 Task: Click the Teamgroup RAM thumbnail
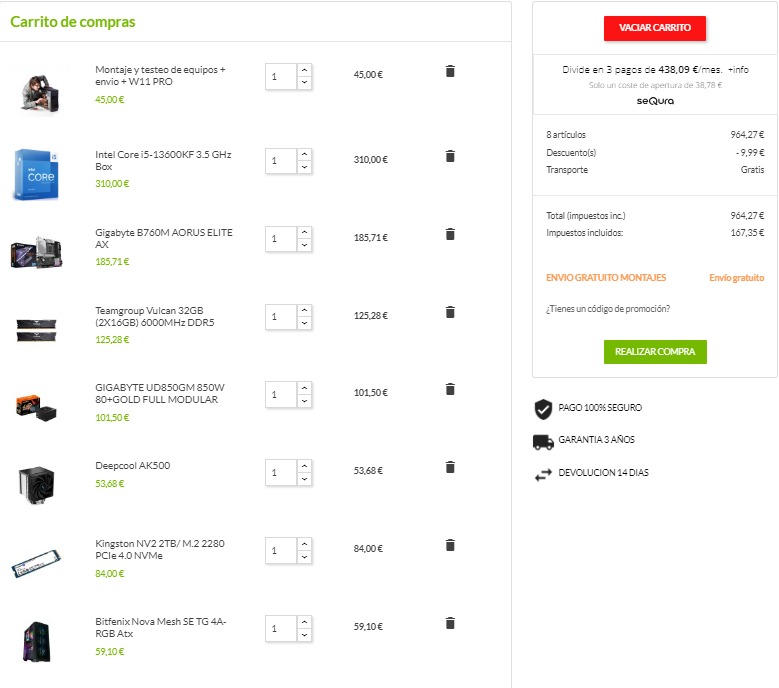(36, 330)
